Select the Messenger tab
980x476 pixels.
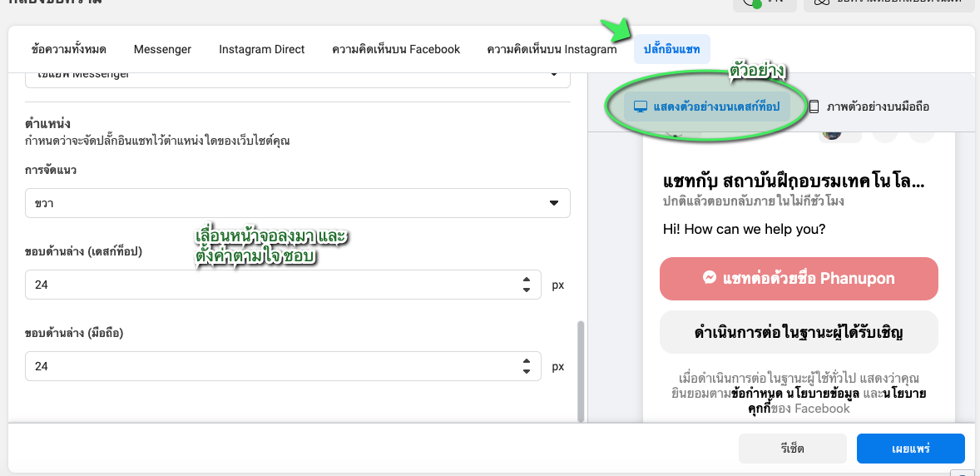pyautogui.click(x=162, y=49)
